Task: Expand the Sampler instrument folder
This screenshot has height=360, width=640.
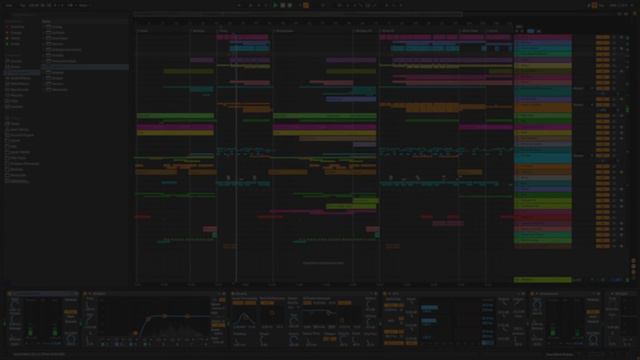Action: click(44, 73)
